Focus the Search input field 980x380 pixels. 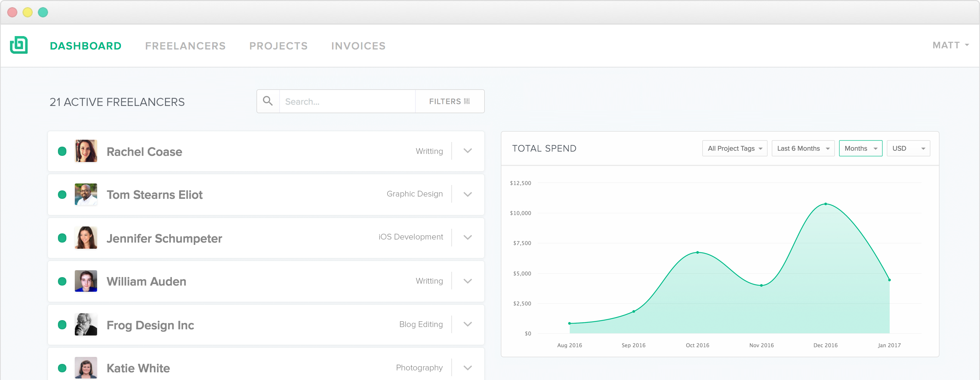pos(347,102)
